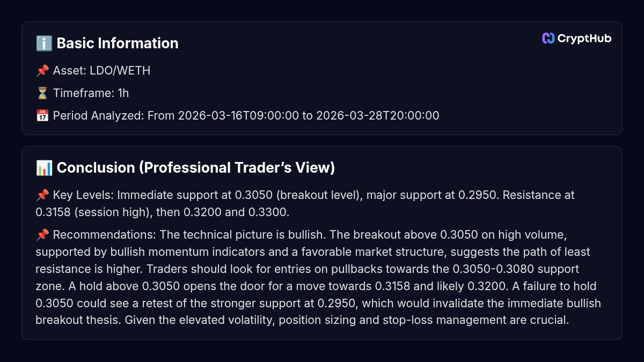Click the LDO/WETH asset pair text

click(120, 71)
